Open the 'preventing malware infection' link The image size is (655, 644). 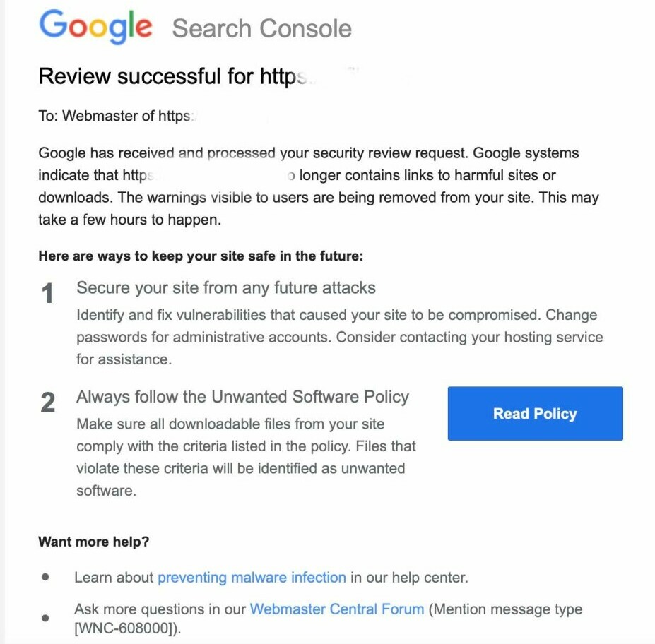pos(252,578)
